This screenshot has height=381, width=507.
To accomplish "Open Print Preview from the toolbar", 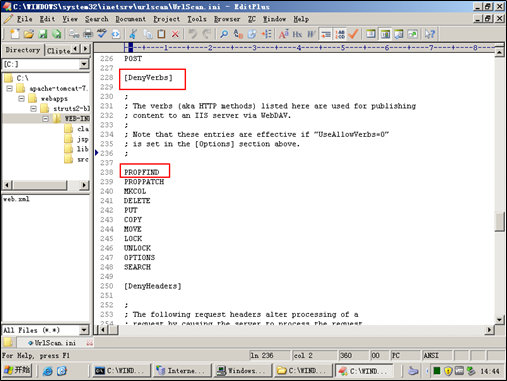I will (74, 34).
